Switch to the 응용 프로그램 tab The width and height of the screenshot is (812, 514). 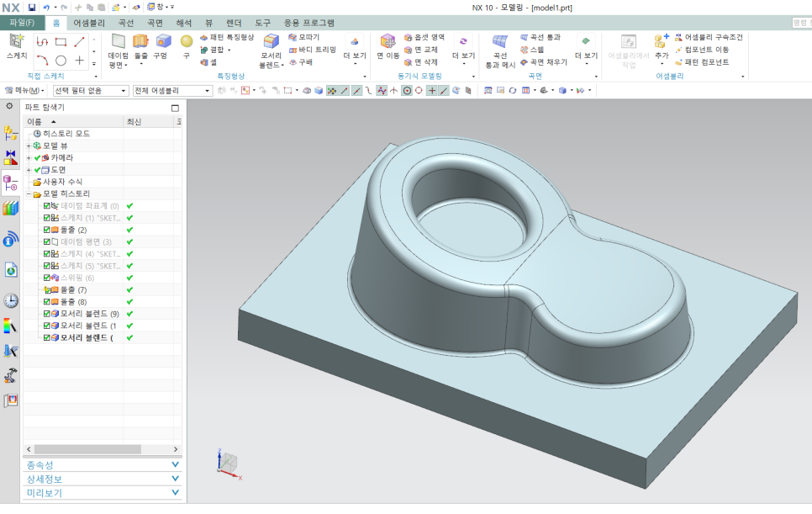pyautogui.click(x=309, y=23)
